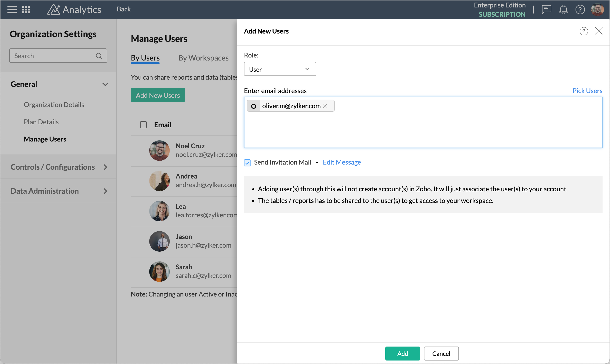Collapse the General section
Image resolution: width=610 pixels, height=364 pixels.
[x=105, y=84]
